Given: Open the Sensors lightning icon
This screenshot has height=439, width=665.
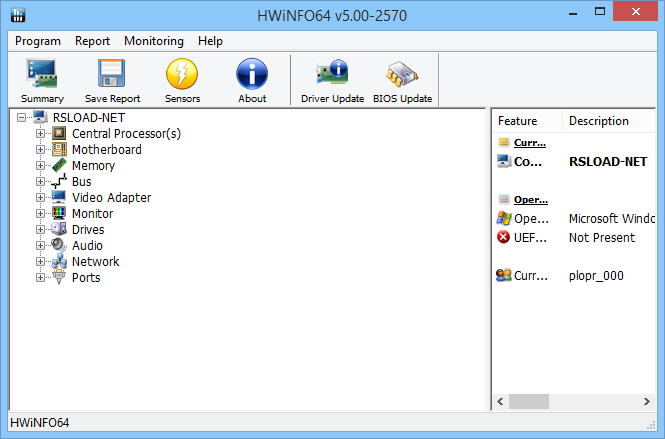Looking at the screenshot, I should tap(182, 73).
